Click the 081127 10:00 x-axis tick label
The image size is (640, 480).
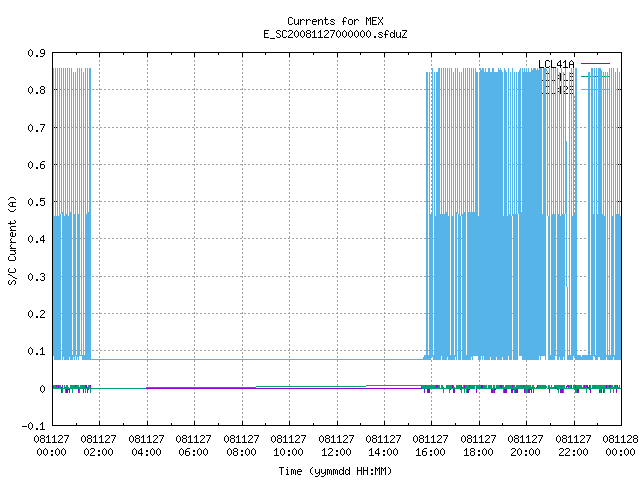pyautogui.click(x=289, y=446)
